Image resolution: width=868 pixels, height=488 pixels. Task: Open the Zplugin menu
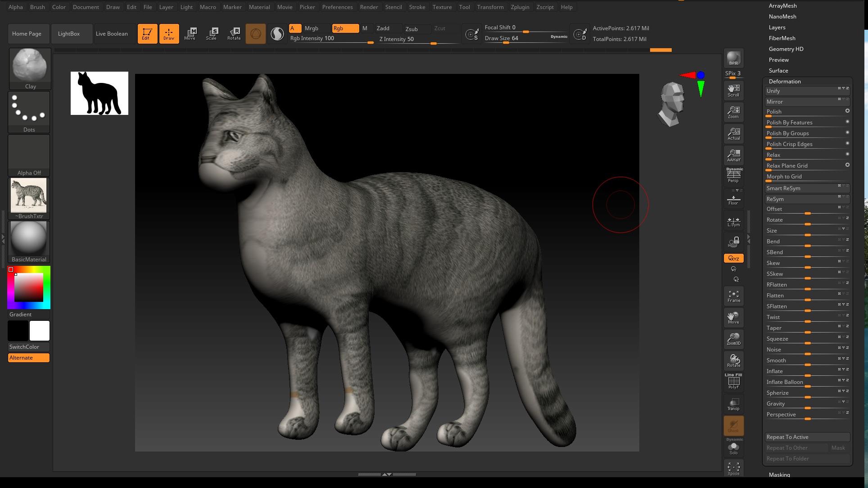pos(520,7)
